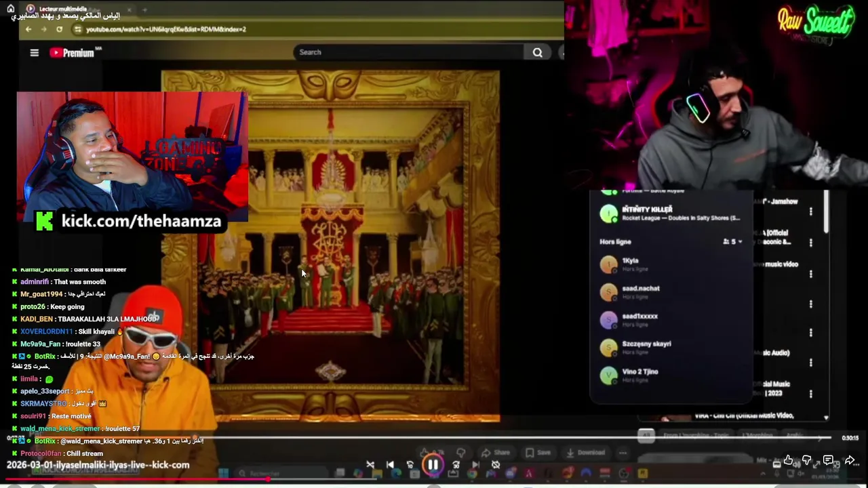Click the home icon in the top-left corner

(10, 9)
